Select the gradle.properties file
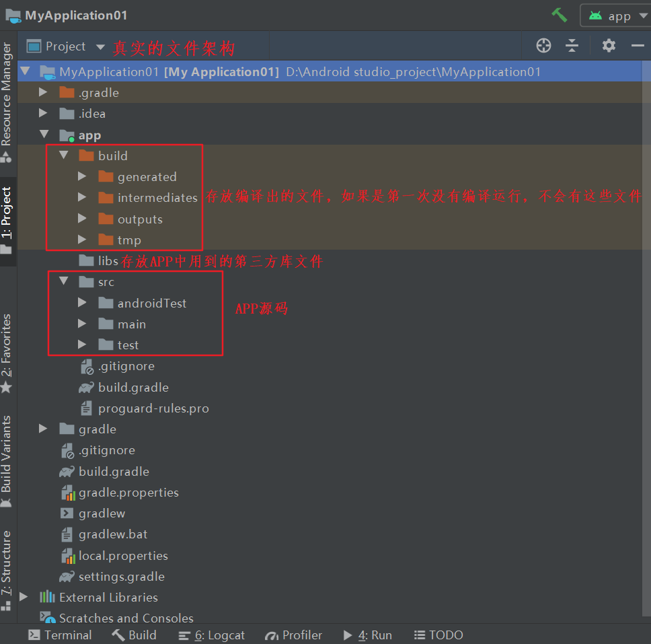Screen dimensions: 651x644 [128, 493]
